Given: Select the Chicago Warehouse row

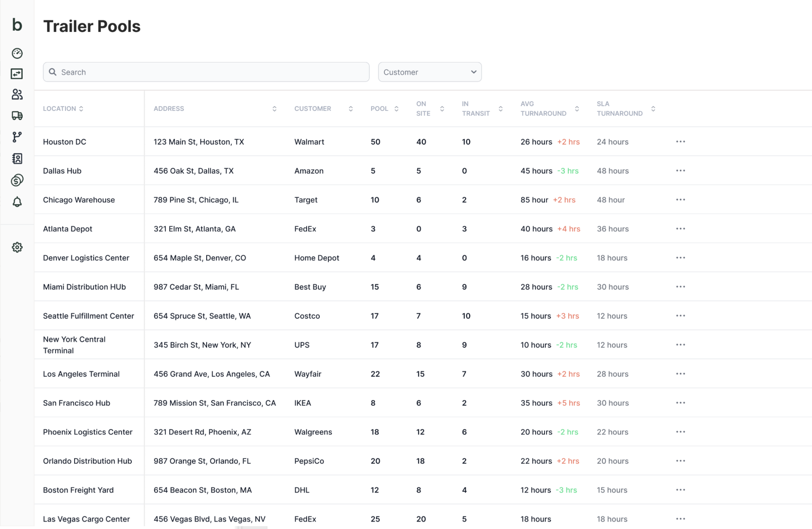Looking at the screenshot, I should point(79,200).
